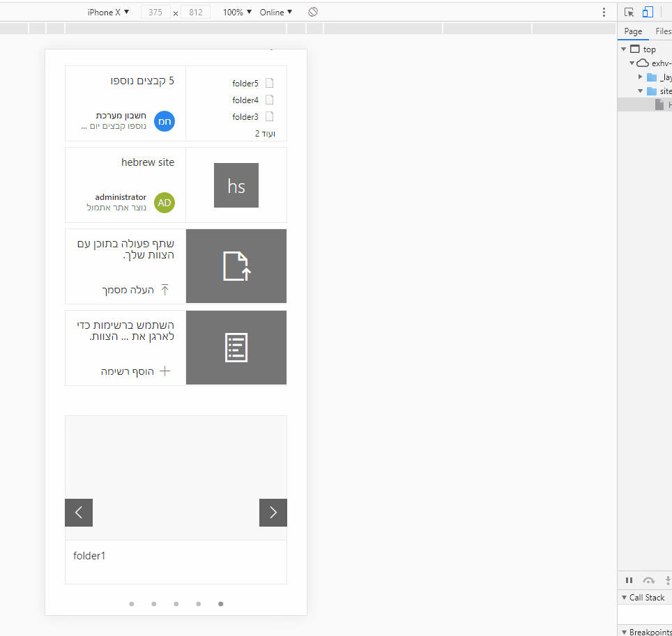Check the folder3 checkbox
Screen dimensions: 672x636
[269, 116]
